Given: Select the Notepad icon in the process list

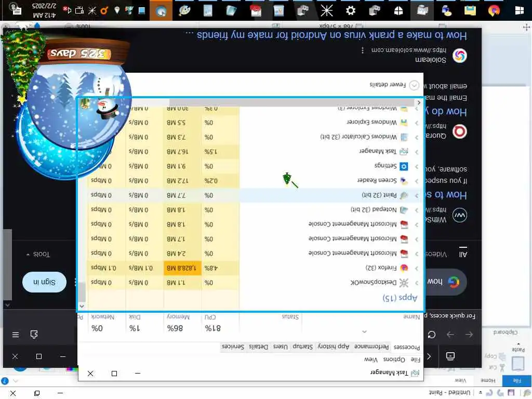Looking at the screenshot, I should [404, 210].
